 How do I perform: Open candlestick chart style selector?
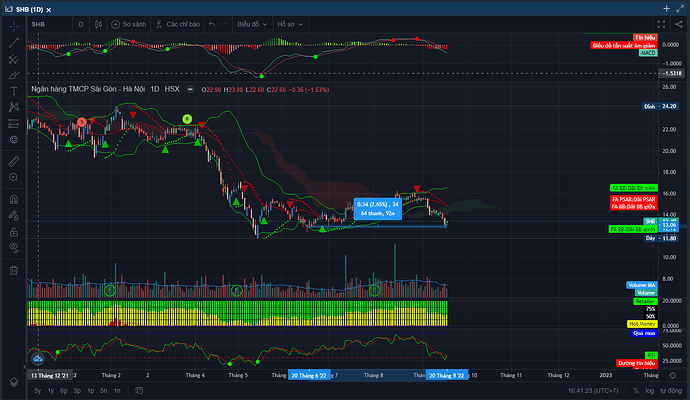click(x=98, y=23)
